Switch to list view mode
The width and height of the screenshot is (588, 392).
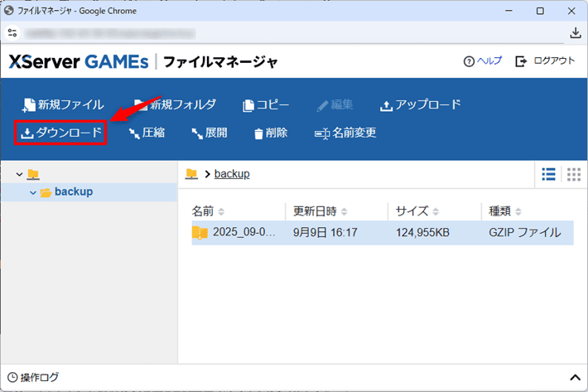click(548, 174)
